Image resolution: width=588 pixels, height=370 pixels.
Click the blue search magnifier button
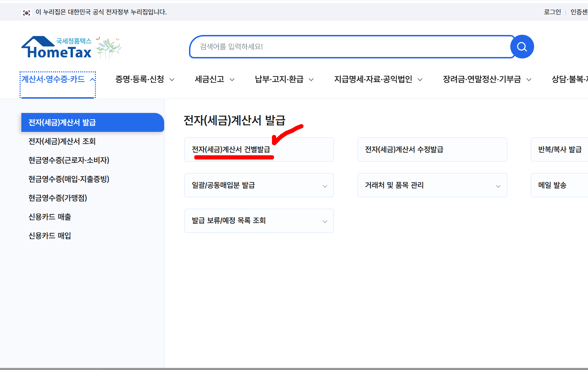click(522, 47)
